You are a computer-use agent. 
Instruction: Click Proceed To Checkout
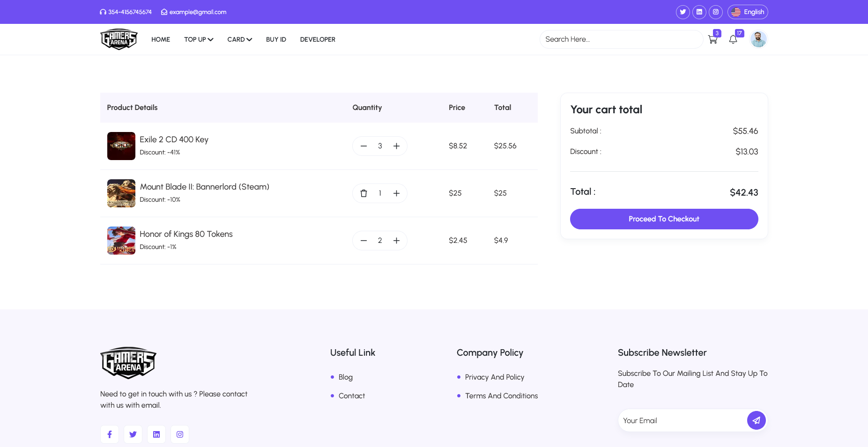click(x=664, y=219)
